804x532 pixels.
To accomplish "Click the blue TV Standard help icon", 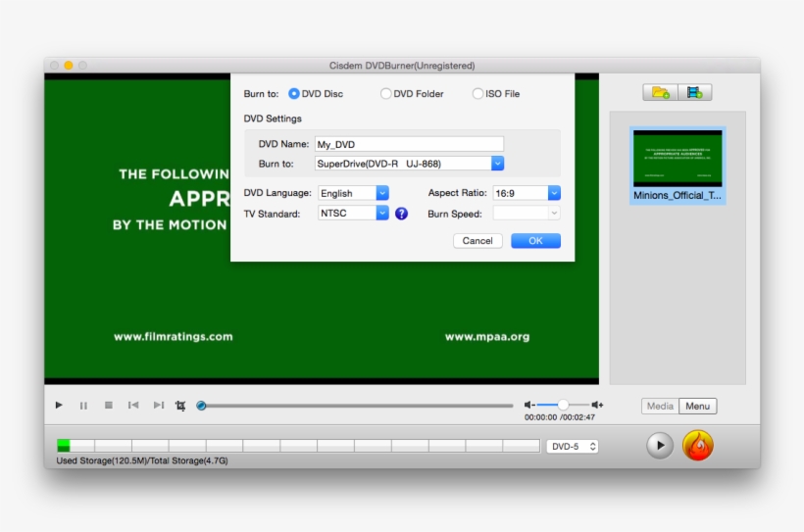I will pos(401,214).
